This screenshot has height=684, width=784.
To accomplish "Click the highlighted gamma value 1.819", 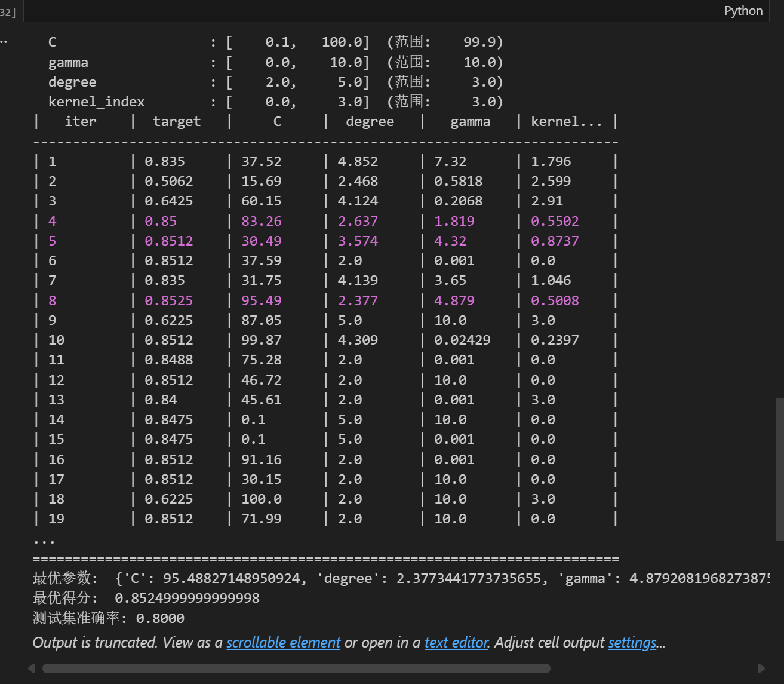I will 454,222.
